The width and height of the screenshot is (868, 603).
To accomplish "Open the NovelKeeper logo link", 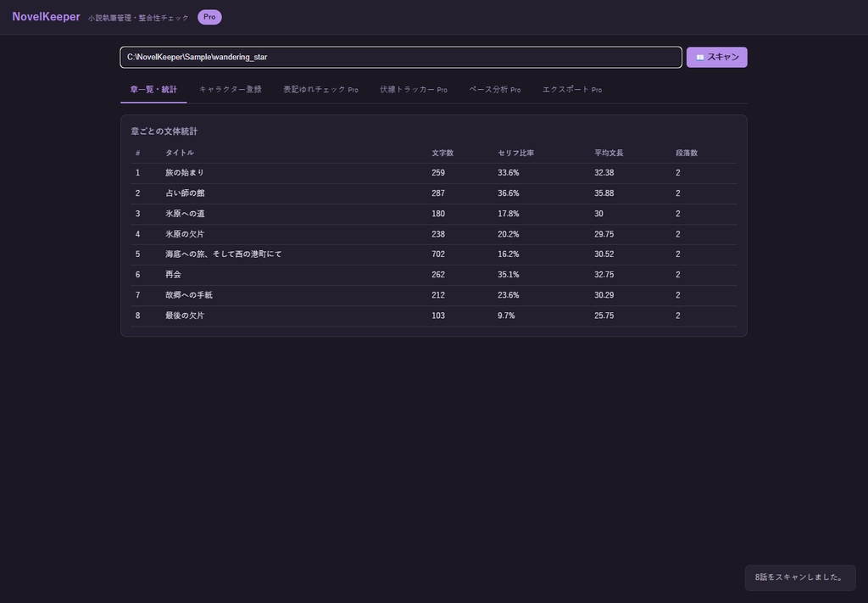I will [x=46, y=17].
